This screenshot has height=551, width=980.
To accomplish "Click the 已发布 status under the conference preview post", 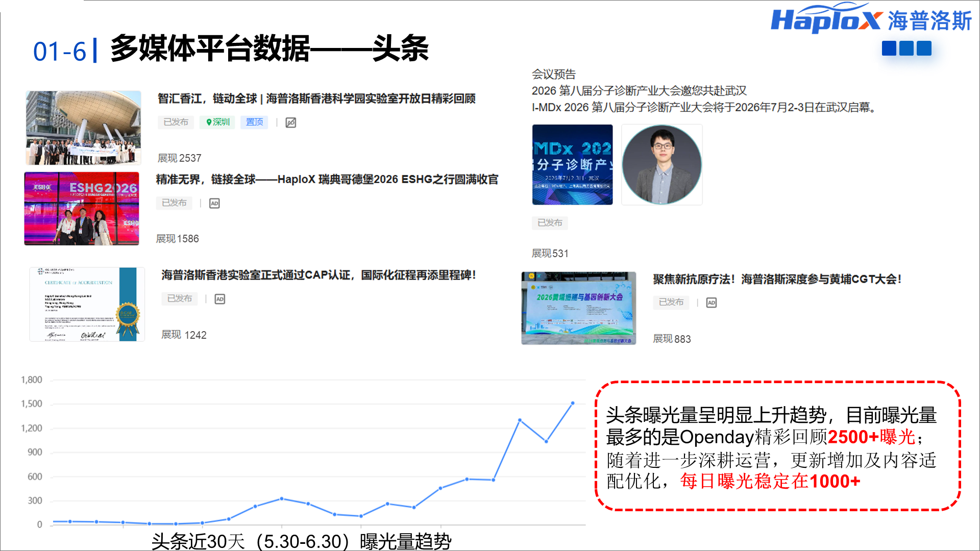I will coord(550,223).
